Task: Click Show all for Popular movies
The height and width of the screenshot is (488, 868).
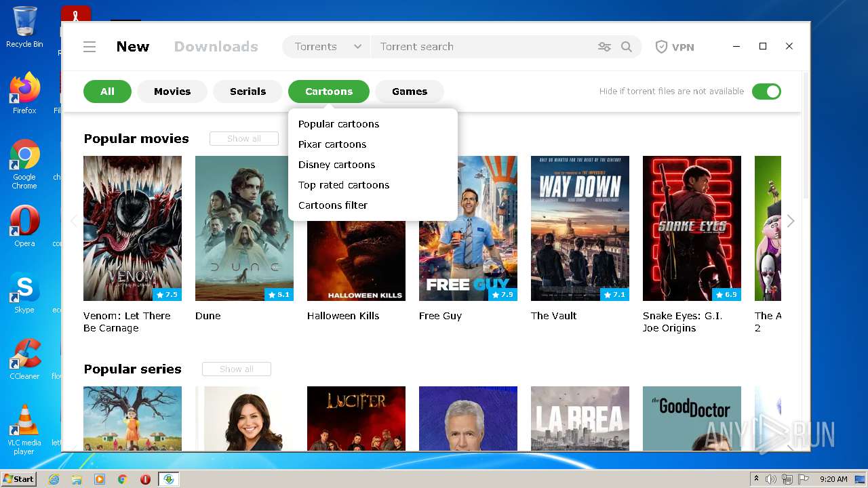Action: [x=244, y=138]
